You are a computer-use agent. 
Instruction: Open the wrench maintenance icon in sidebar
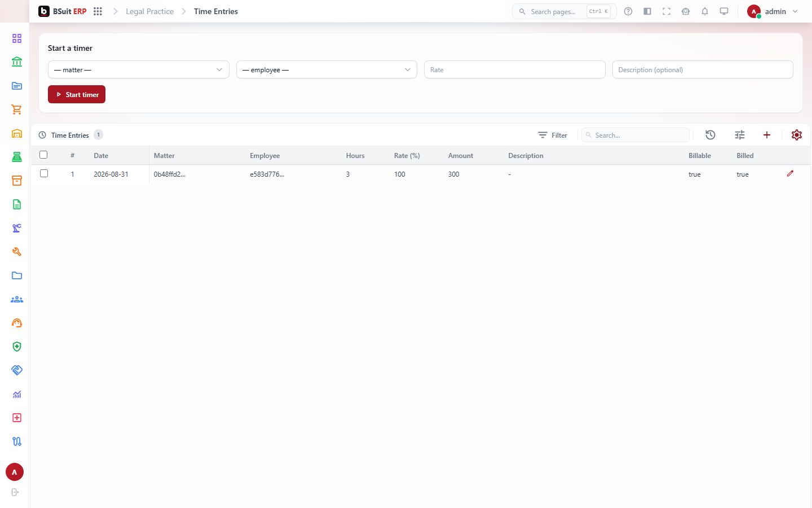(x=17, y=252)
